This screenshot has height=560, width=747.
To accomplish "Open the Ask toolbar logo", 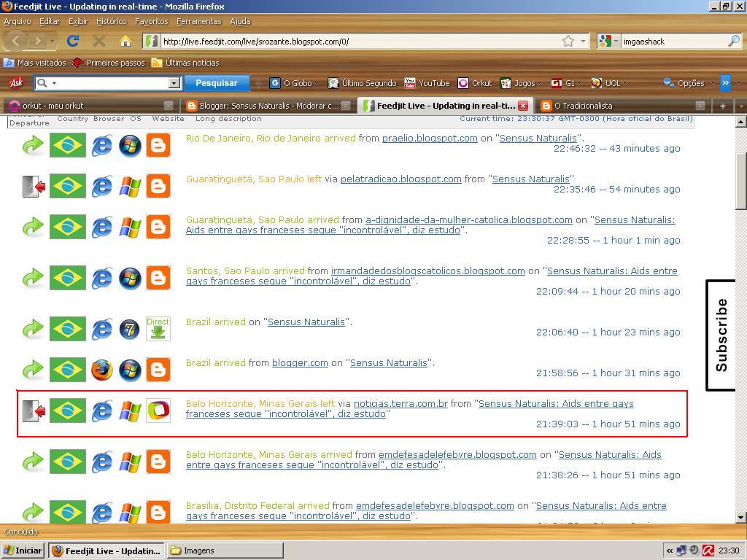I will 16,83.
